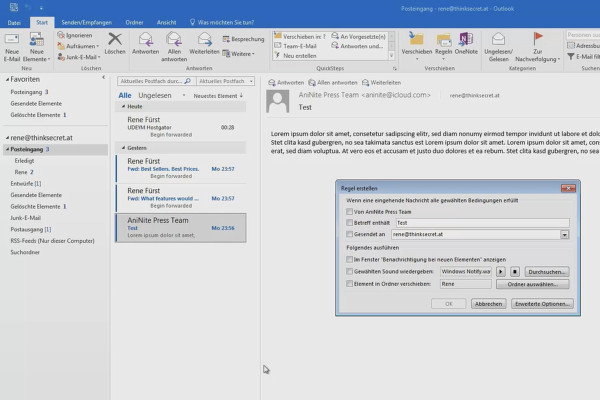Image resolution: width=600 pixels, height=400 pixels.
Task: Select the Entwürfe [1] folder
Action: pyautogui.click(x=26, y=184)
